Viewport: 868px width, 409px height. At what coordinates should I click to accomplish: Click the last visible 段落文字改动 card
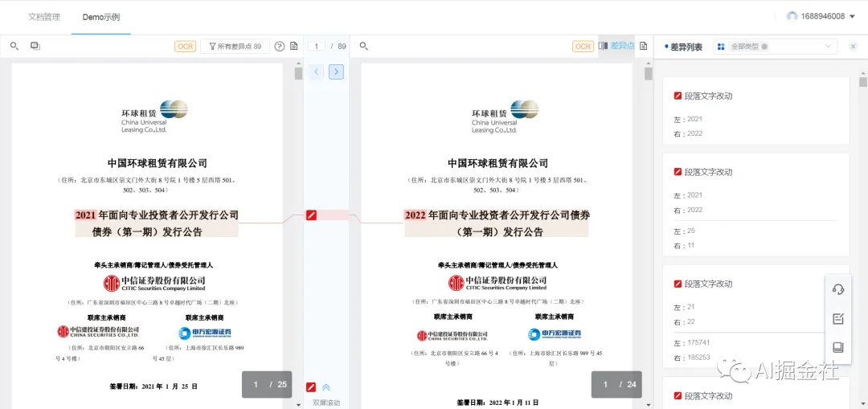755,393
